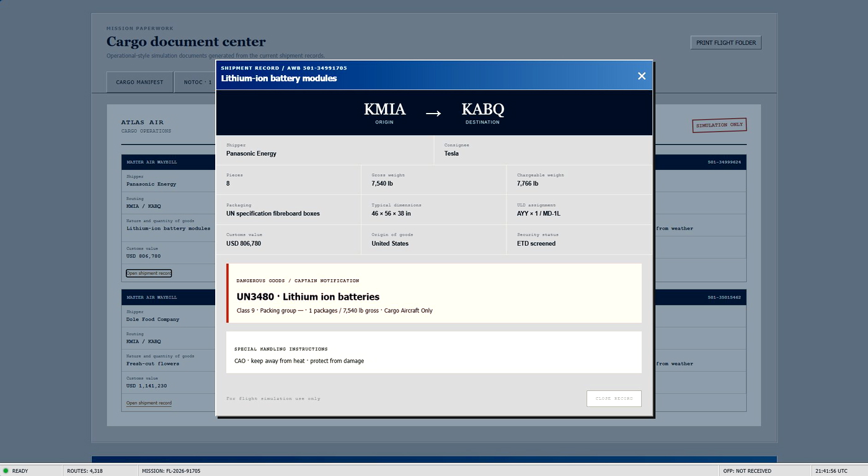Click the ROUTES: 4,318 status bar entry
The width and height of the screenshot is (868, 476).
point(85,471)
